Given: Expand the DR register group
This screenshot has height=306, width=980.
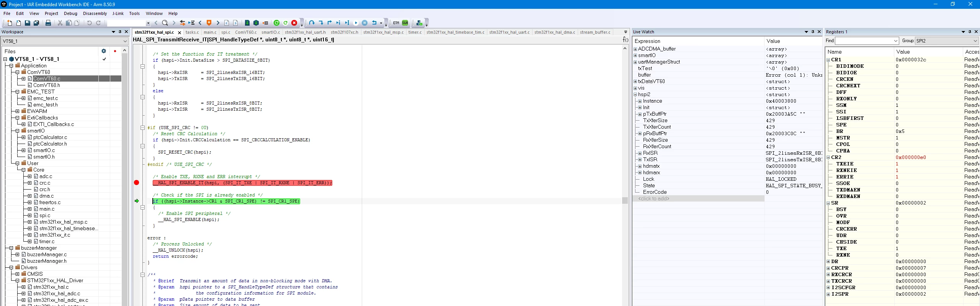Looking at the screenshot, I should click(828, 262).
